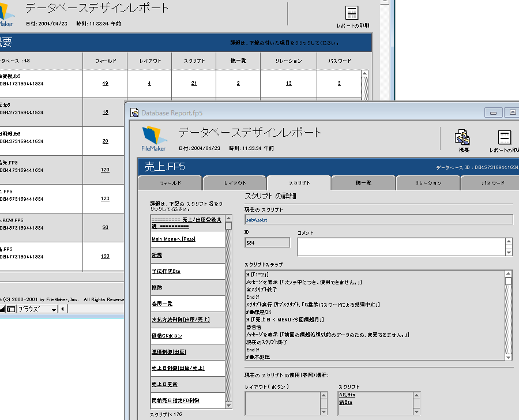Click the 子伝作成Btn script link

pyautogui.click(x=166, y=271)
